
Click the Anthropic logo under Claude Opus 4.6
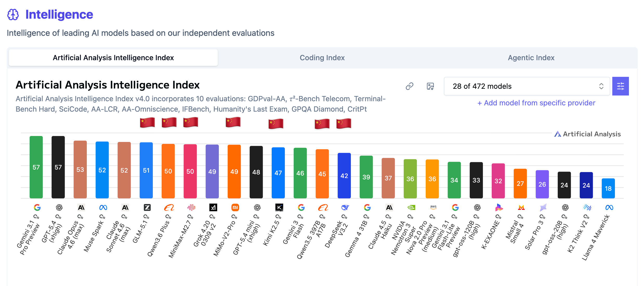(81, 207)
